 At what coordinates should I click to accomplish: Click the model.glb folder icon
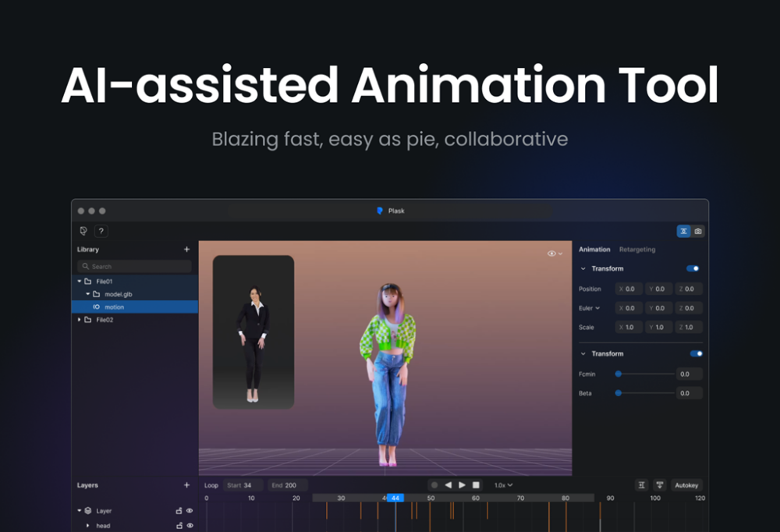tap(97, 294)
